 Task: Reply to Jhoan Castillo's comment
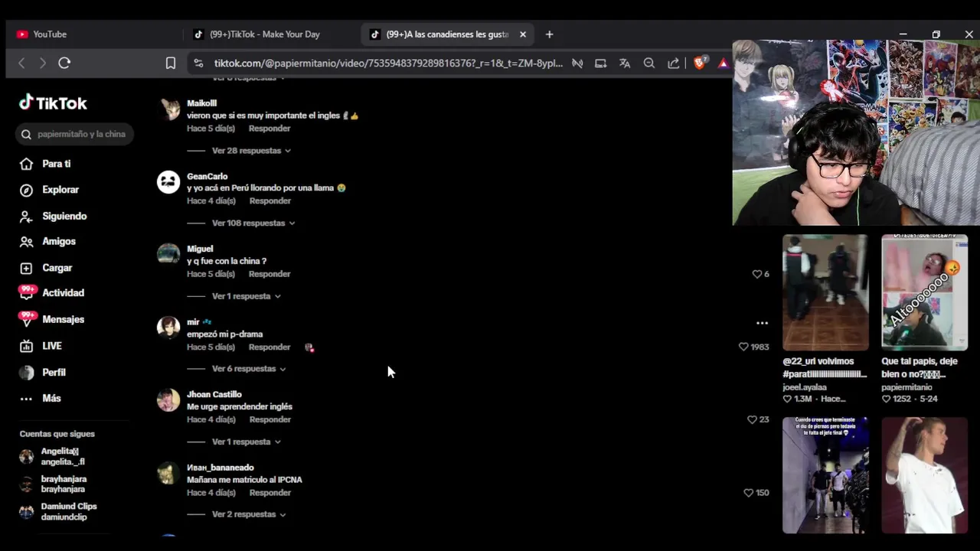pyautogui.click(x=269, y=420)
